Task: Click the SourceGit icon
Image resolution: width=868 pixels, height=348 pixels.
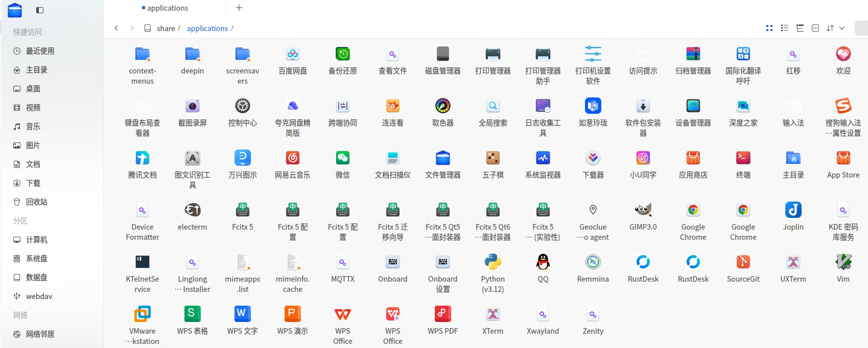Action: (743, 262)
